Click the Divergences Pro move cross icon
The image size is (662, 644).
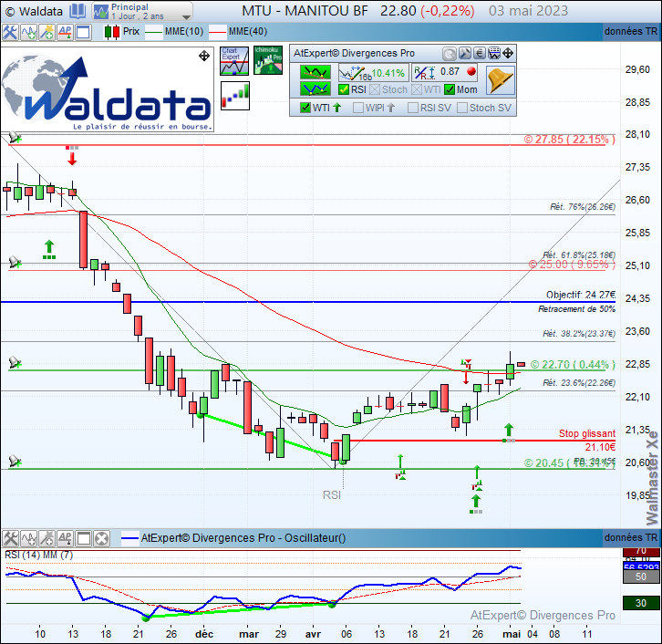[x=508, y=53]
